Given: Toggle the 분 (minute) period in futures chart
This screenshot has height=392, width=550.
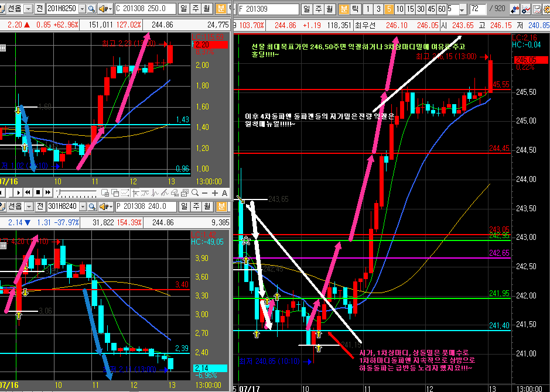Looking at the screenshot, I should tap(344, 9).
